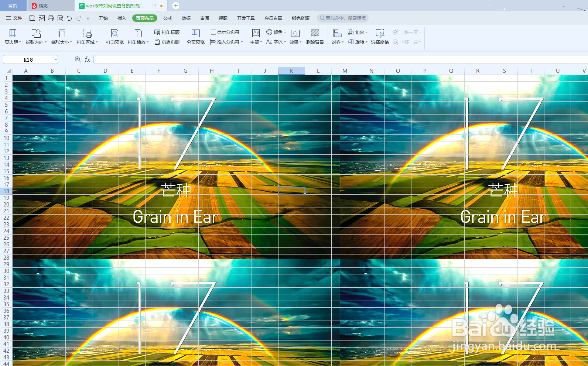Screen dimensions: 588x366
Task: Open the 上移一层 dropdown
Action: point(420,32)
